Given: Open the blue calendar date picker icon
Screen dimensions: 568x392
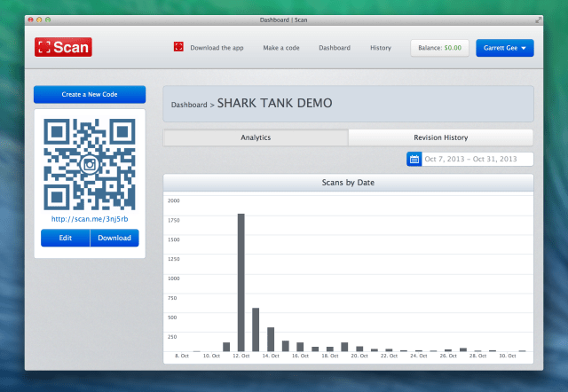Looking at the screenshot, I should [x=414, y=159].
